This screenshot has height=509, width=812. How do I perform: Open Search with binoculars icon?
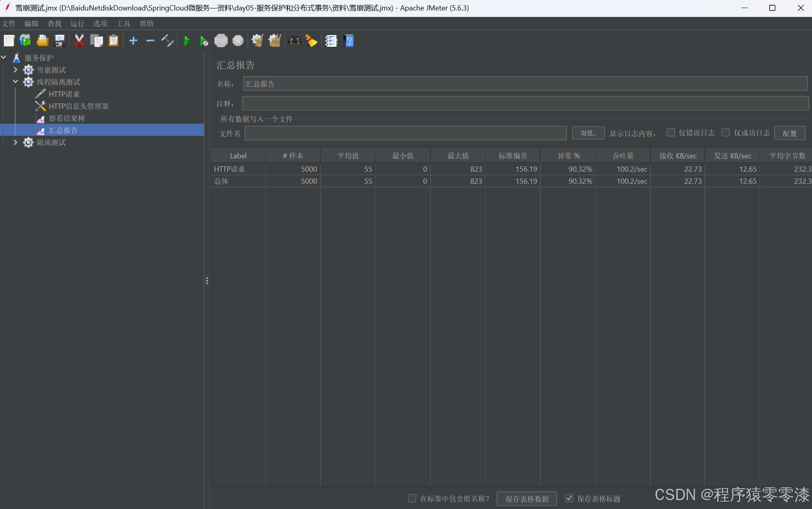(x=295, y=41)
